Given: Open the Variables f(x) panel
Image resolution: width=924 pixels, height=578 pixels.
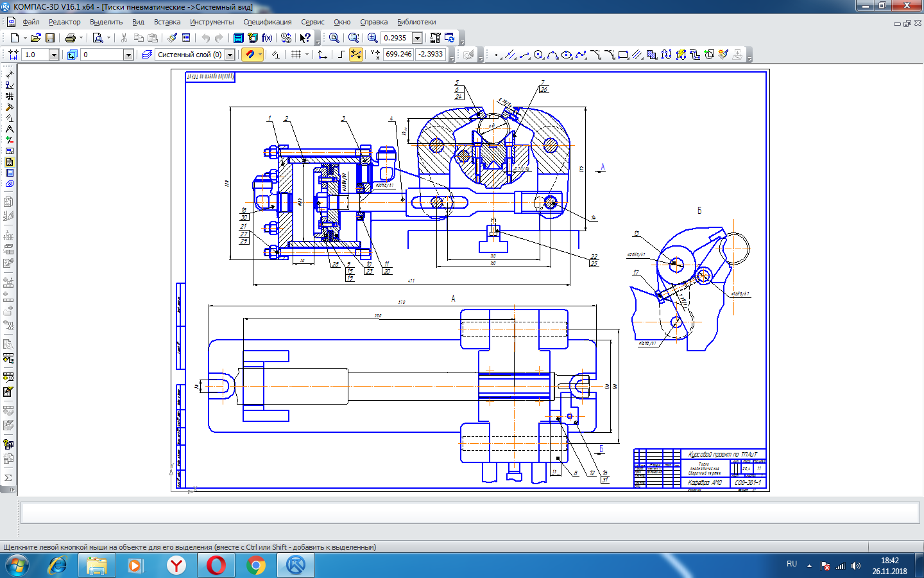Looking at the screenshot, I should pyautogui.click(x=267, y=38).
